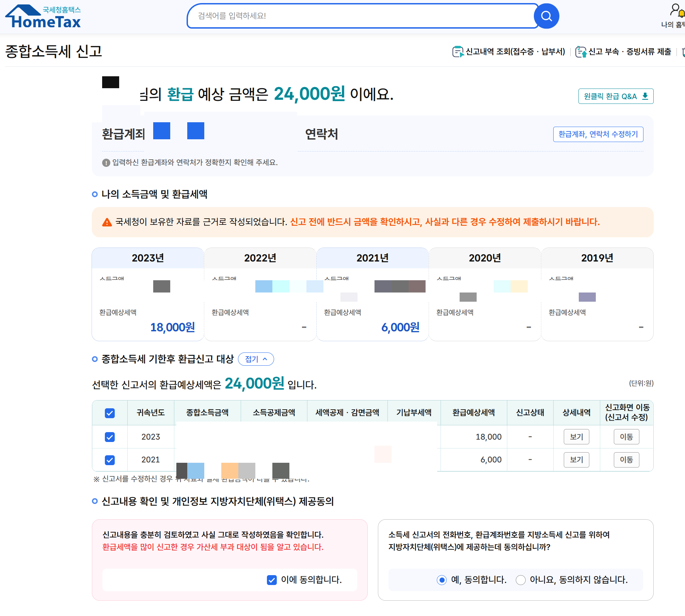Click the gray exclamation info icon

106,163
